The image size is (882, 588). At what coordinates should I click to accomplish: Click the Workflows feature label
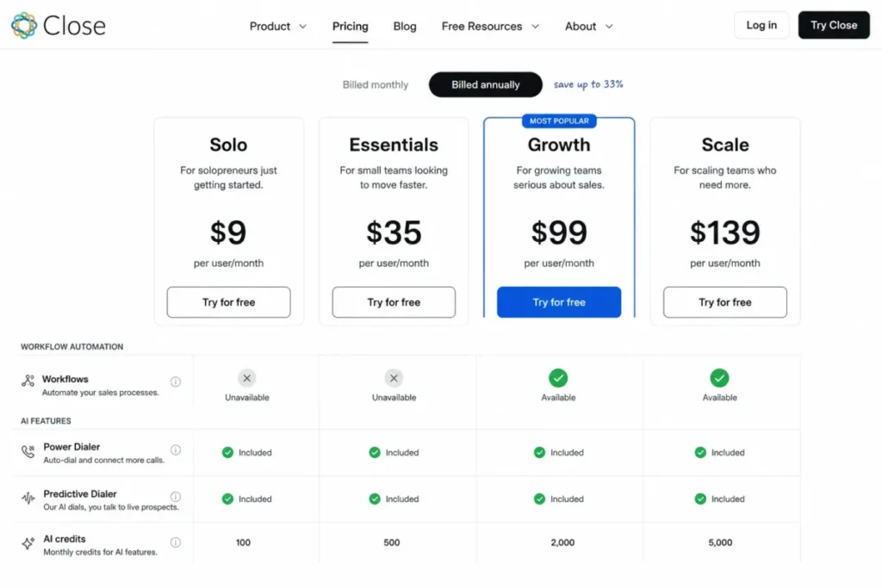[65, 380]
